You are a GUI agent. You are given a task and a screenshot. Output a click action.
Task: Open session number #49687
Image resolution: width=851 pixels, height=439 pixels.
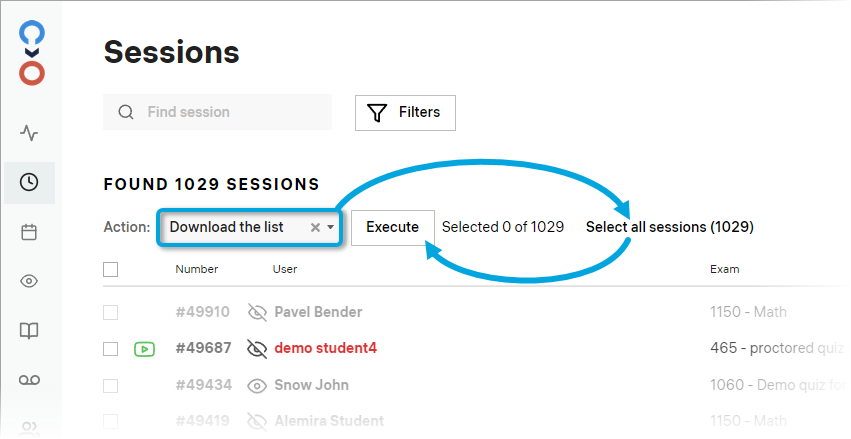[203, 349]
